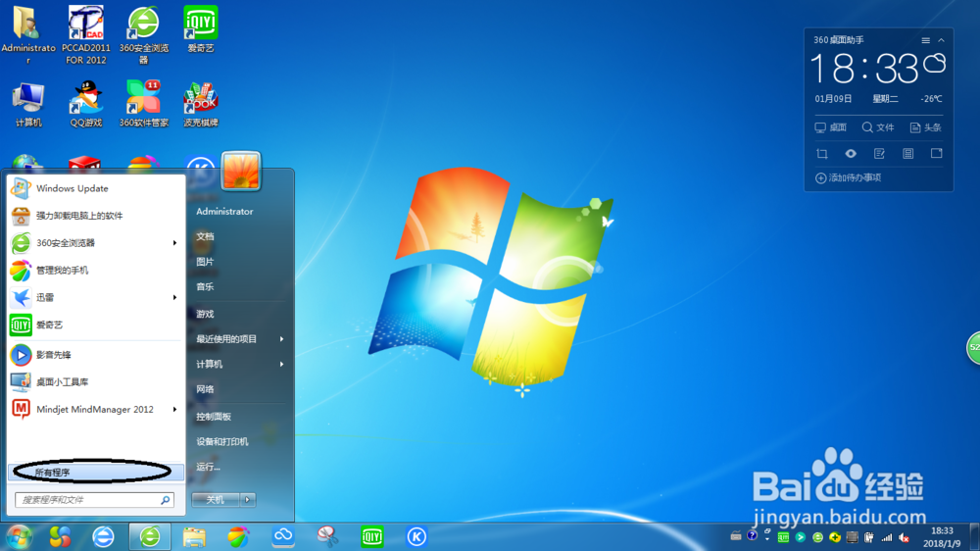Toggle the eye protection icon in 360桌面助手
980x551 pixels.
[x=851, y=154]
